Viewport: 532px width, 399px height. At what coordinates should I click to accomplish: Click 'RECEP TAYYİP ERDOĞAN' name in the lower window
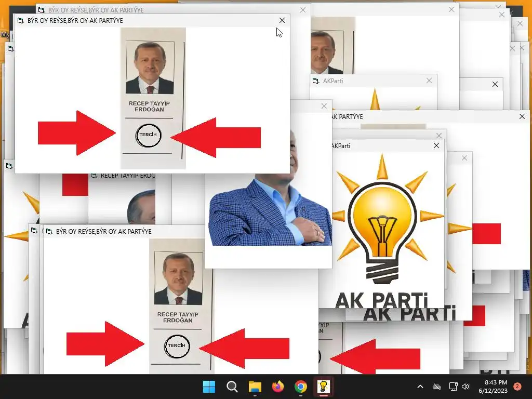(x=178, y=317)
